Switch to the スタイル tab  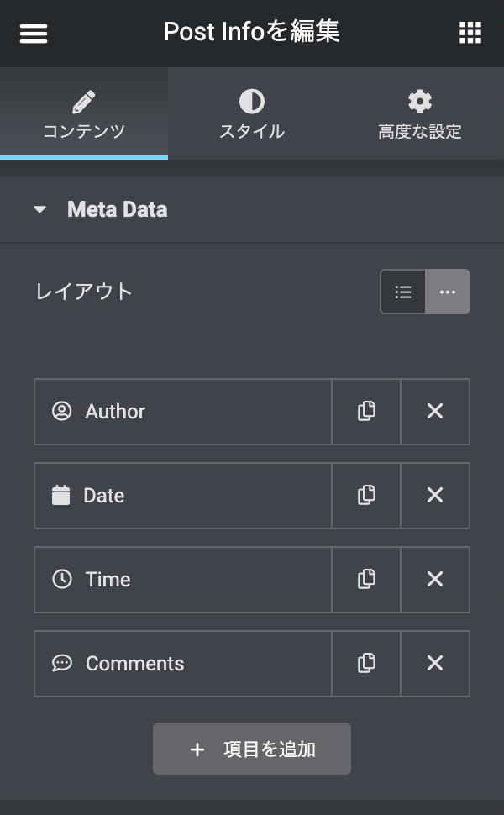(252, 114)
